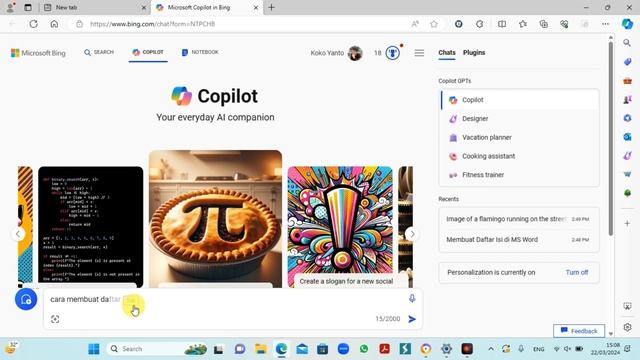Click the code snippet image card
The image size is (640, 360).
click(x=91, y=227)
